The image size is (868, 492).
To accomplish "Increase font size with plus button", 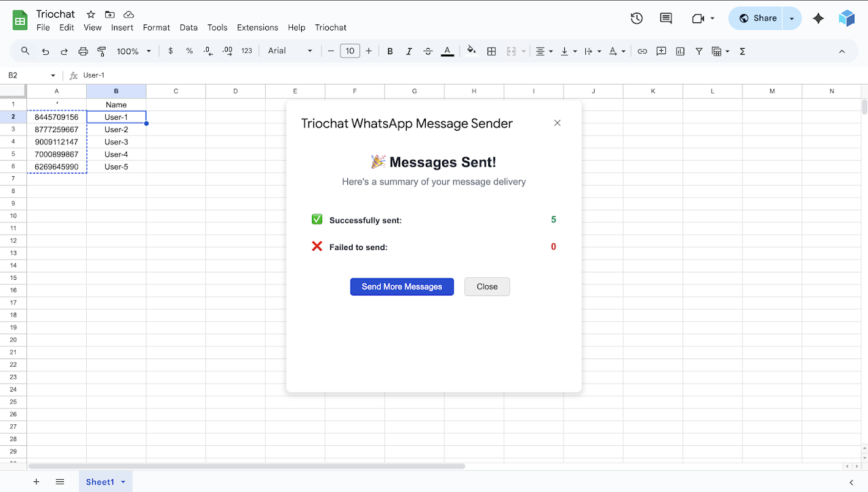I will (369, 51).
